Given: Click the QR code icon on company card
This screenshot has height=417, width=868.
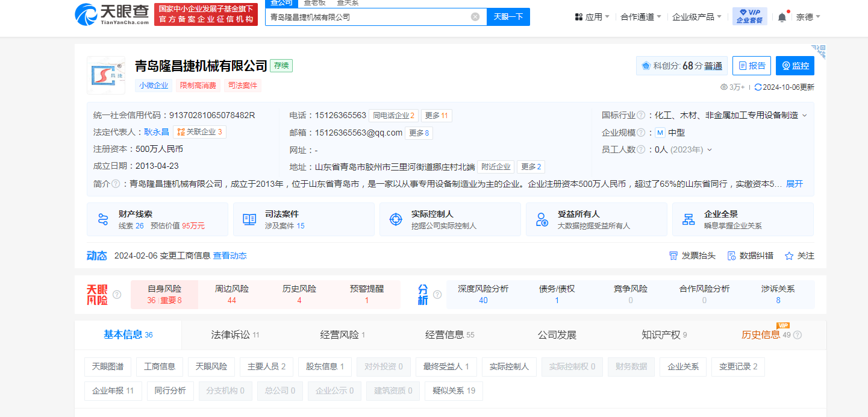Looking at the screenshot, I should point(817,52).
